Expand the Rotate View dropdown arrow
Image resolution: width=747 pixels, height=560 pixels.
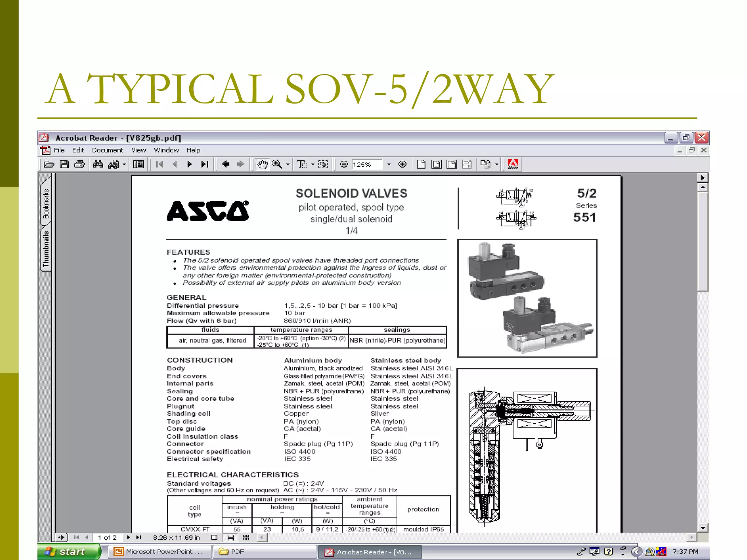pos(496,164)
